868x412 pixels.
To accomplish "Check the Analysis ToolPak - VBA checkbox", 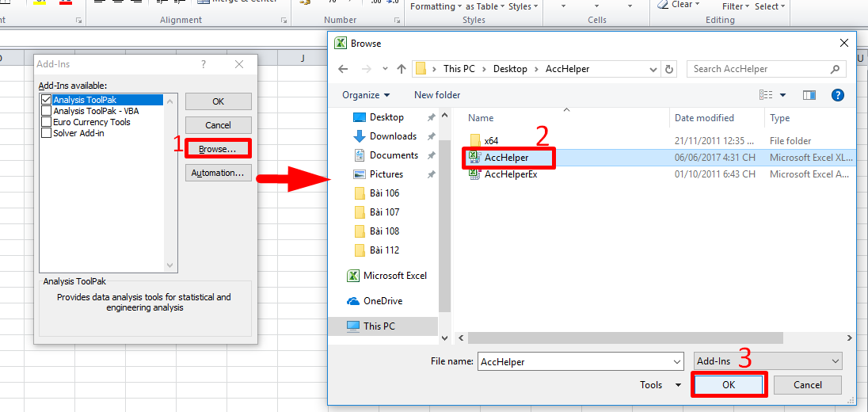I will click(x=47, y=111).
